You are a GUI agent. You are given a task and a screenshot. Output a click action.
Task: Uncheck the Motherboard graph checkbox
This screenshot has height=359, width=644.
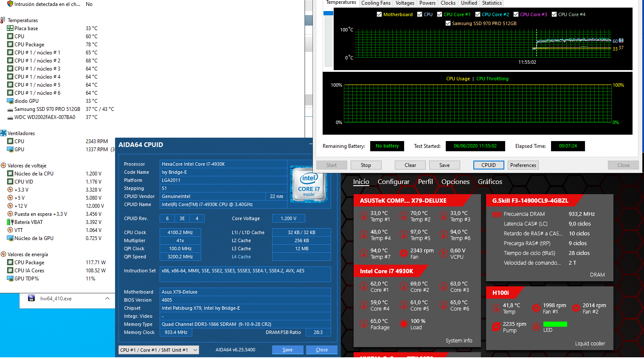379,14
